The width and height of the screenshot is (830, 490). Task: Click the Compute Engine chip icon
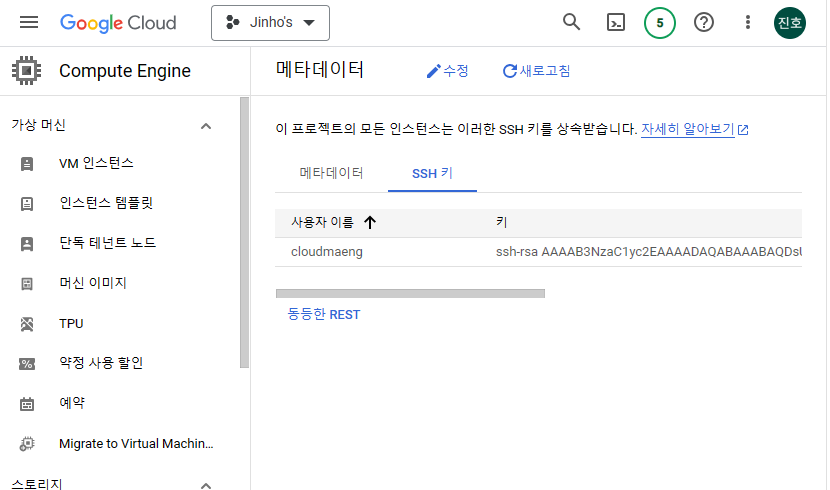click(x=26, y=70)
